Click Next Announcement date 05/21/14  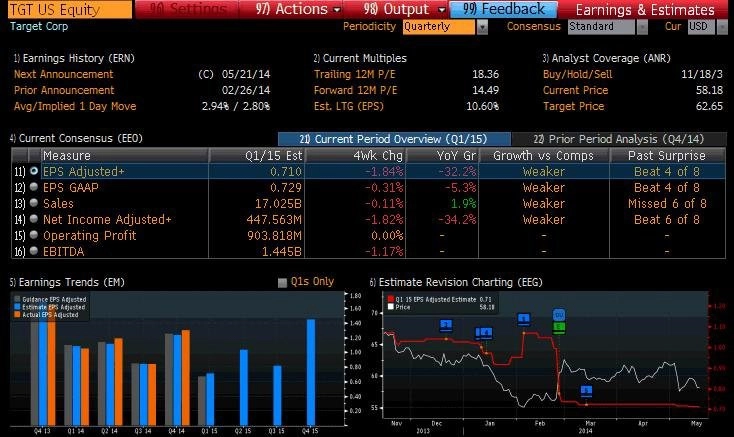[x=246, y=74]
